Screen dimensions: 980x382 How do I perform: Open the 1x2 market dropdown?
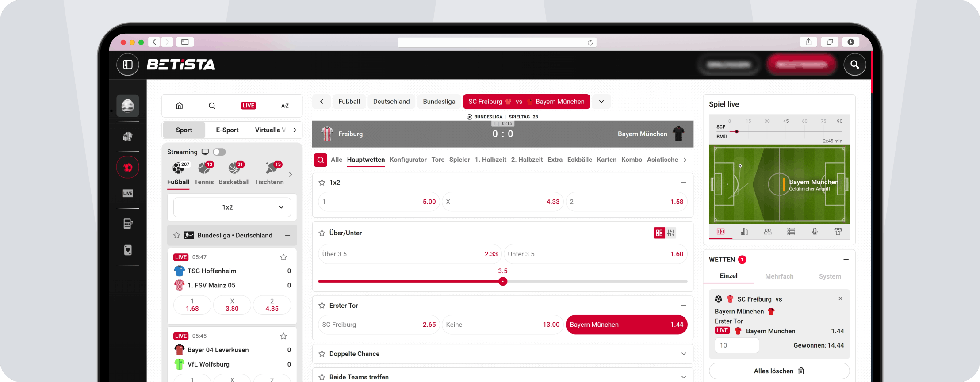[232, 207]
